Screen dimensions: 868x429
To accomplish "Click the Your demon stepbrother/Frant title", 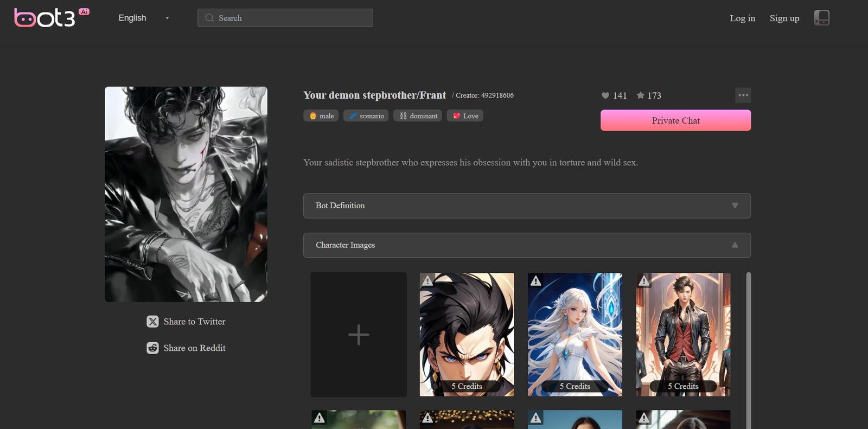I will pos(374,95).
